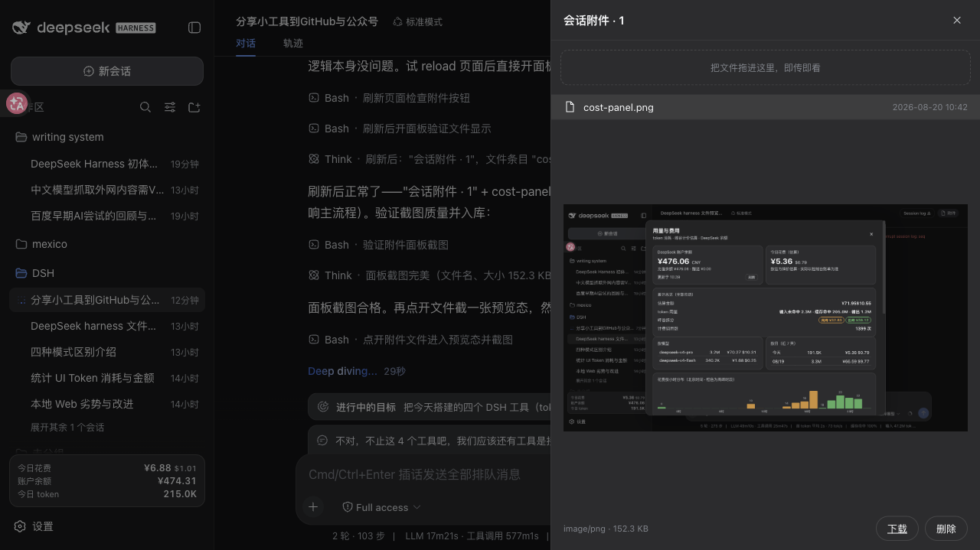Open the Full access permission dropdown
The height and width of the screenshot is (550, 980).
point(381,507)
